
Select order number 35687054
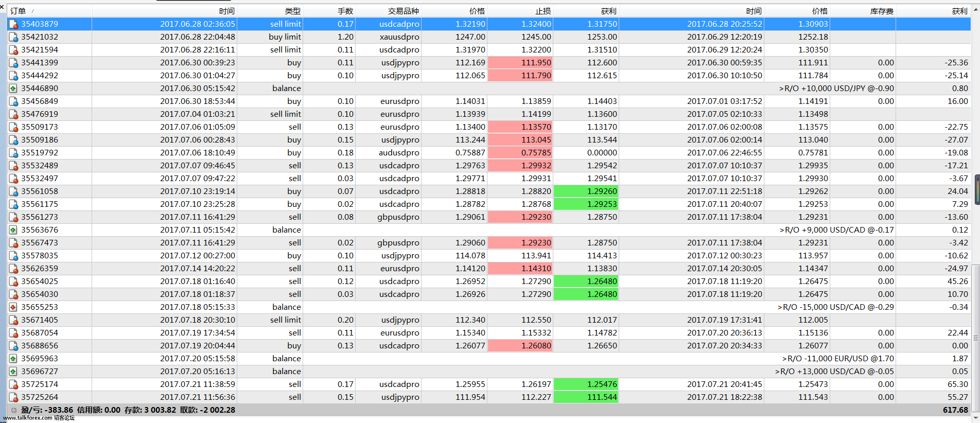40,333
